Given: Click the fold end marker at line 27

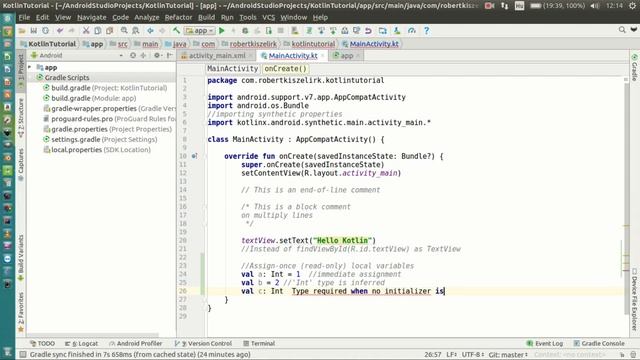Looking at the screenshot, I should coord(205,300).
